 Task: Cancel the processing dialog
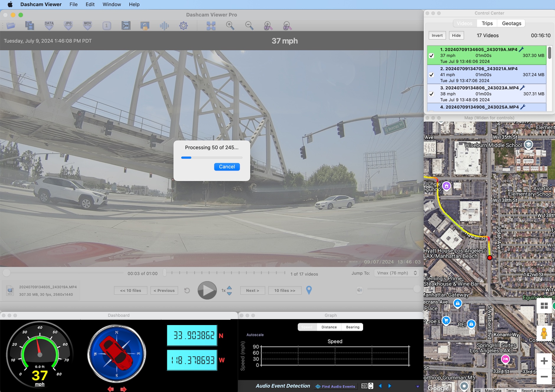pyautogui.click(x=227, y=167)
